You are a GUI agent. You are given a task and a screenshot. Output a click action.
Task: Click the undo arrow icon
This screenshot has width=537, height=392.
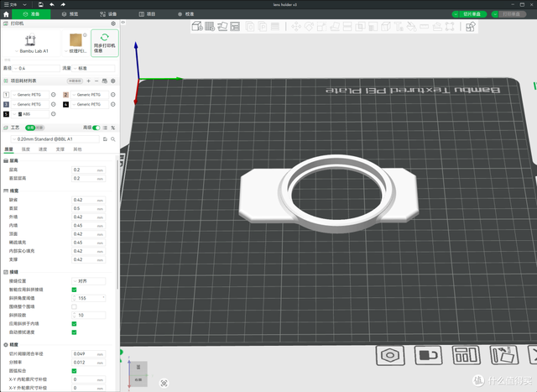tap(52, 4)
